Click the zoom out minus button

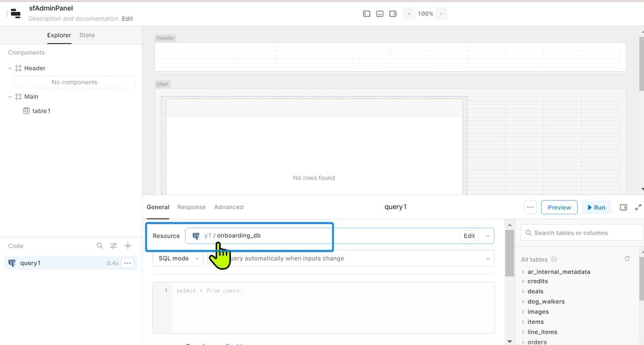(409, 14)
